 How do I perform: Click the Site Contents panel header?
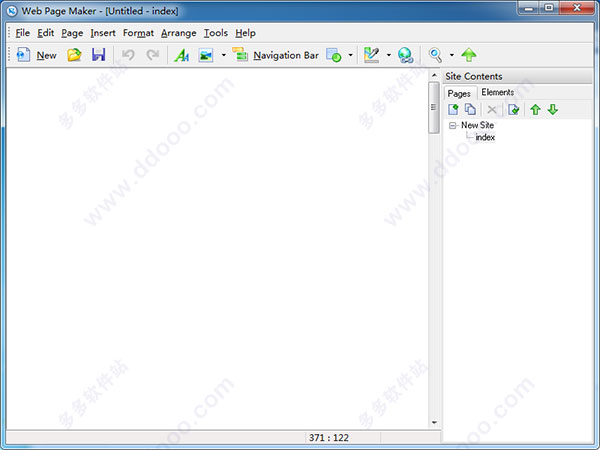[517, 77]
